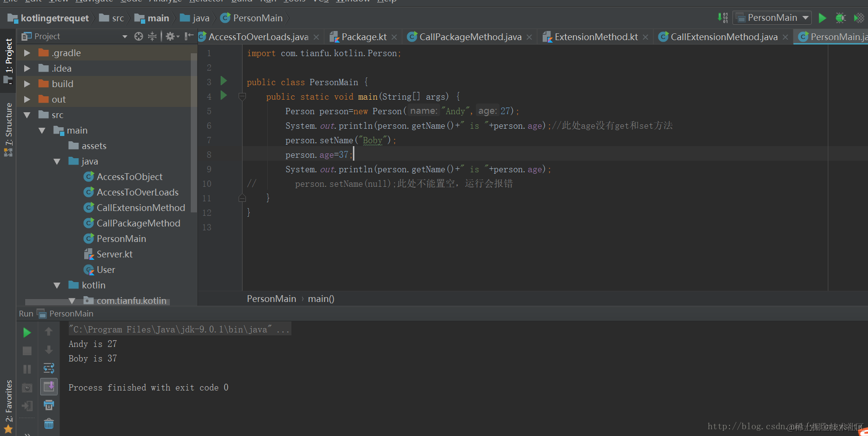Click the down stack trace arrow
The width and height of the screenshot is (868, 436).
48,350
